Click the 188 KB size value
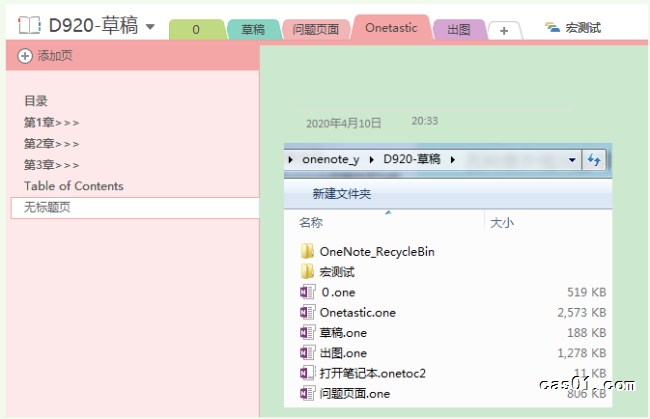650x419 pixels. pos(587,333)
